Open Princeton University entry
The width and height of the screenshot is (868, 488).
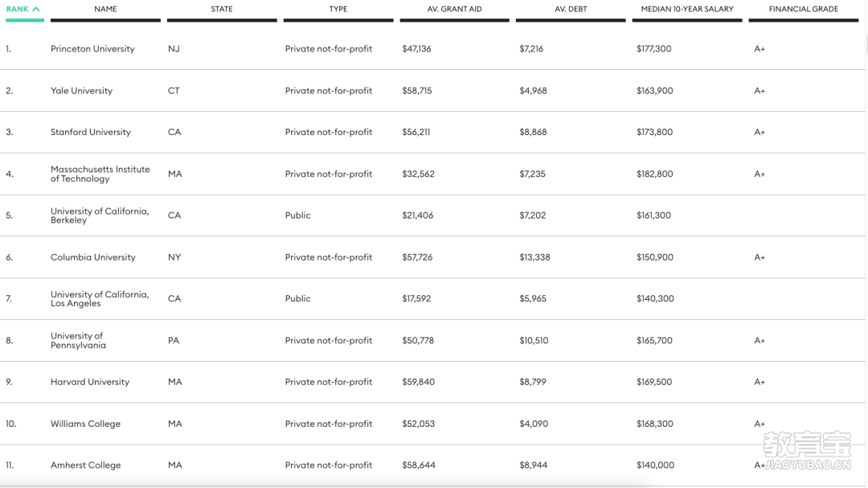click(x=92, y=49)
